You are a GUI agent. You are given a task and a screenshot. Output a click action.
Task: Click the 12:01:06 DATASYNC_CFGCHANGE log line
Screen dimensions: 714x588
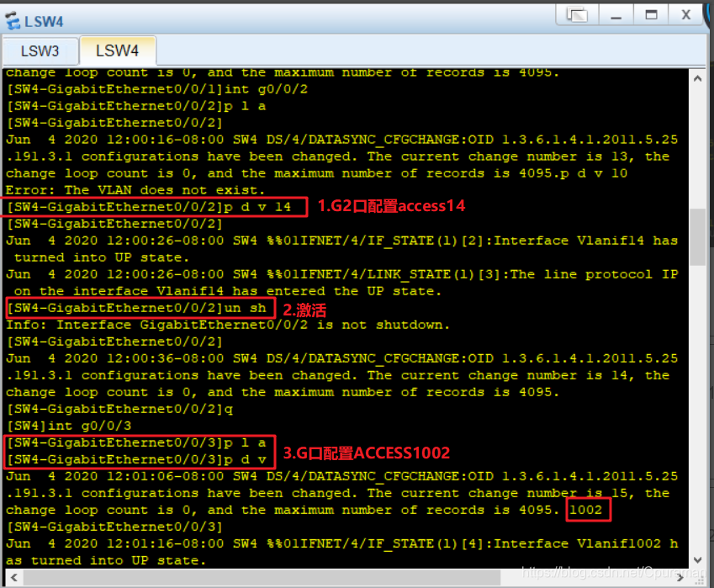(341, 476)
